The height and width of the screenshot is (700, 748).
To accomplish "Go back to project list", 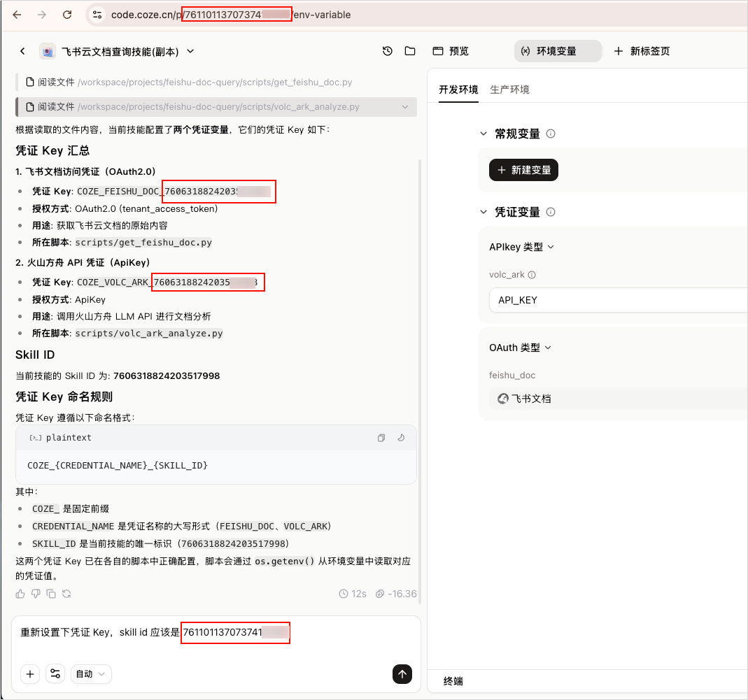I will (22, 51).
